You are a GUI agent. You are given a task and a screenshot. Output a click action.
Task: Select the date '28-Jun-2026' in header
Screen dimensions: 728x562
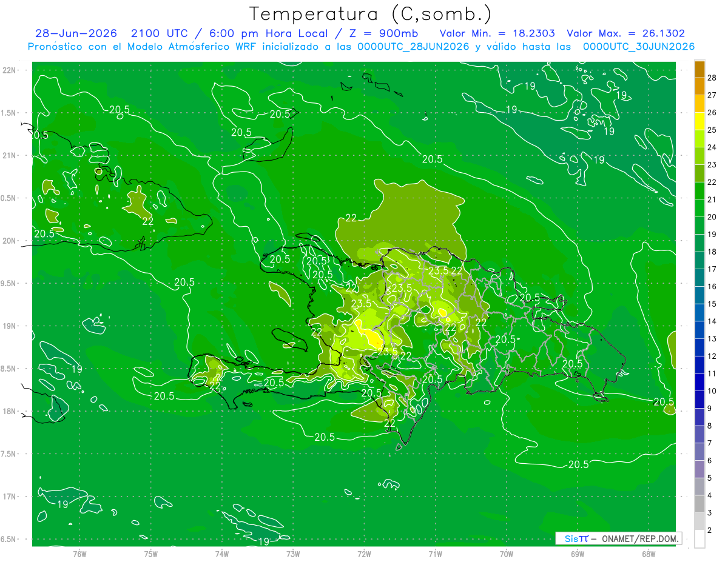[76, 33]
